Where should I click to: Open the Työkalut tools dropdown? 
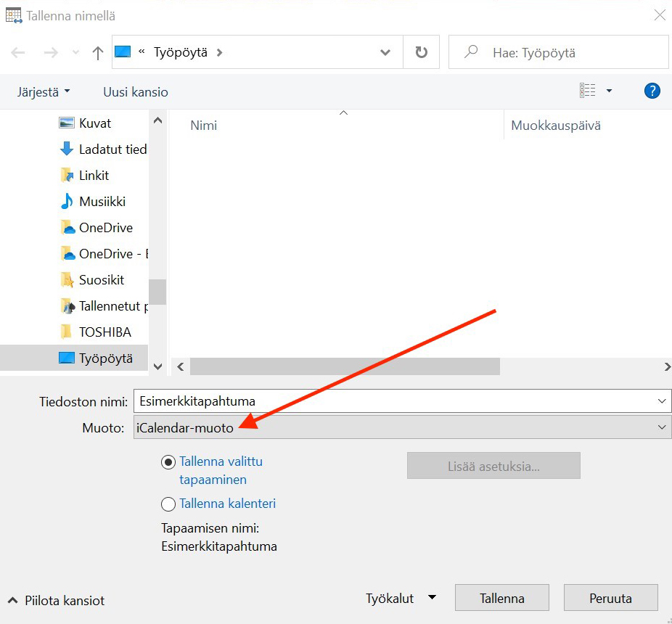point(401,599)
